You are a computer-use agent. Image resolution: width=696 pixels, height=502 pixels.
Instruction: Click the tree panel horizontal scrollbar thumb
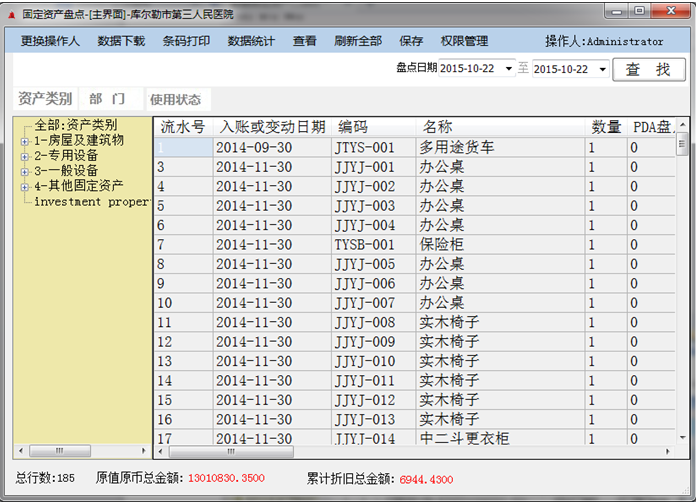[x=60, y=451]
